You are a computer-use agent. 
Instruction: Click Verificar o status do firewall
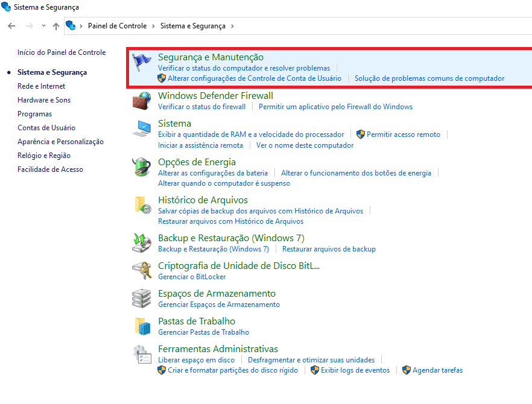[201, 107]
